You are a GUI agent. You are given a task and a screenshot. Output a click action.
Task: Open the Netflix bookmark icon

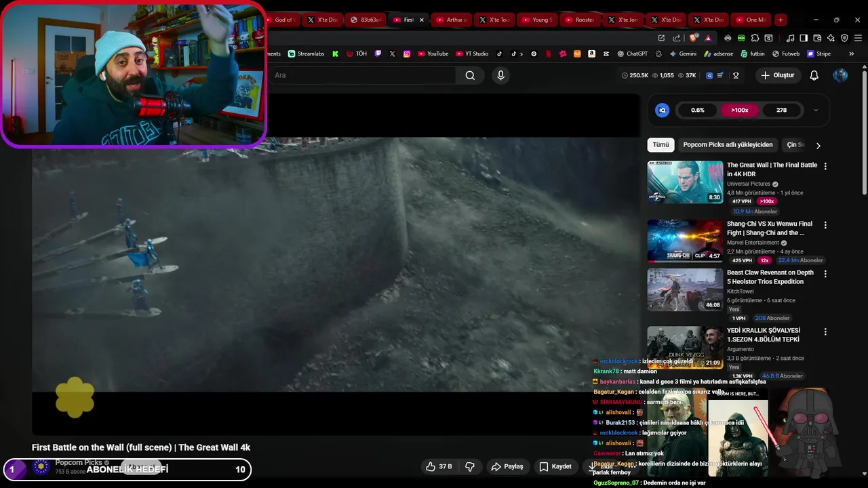tap(548, 54)
